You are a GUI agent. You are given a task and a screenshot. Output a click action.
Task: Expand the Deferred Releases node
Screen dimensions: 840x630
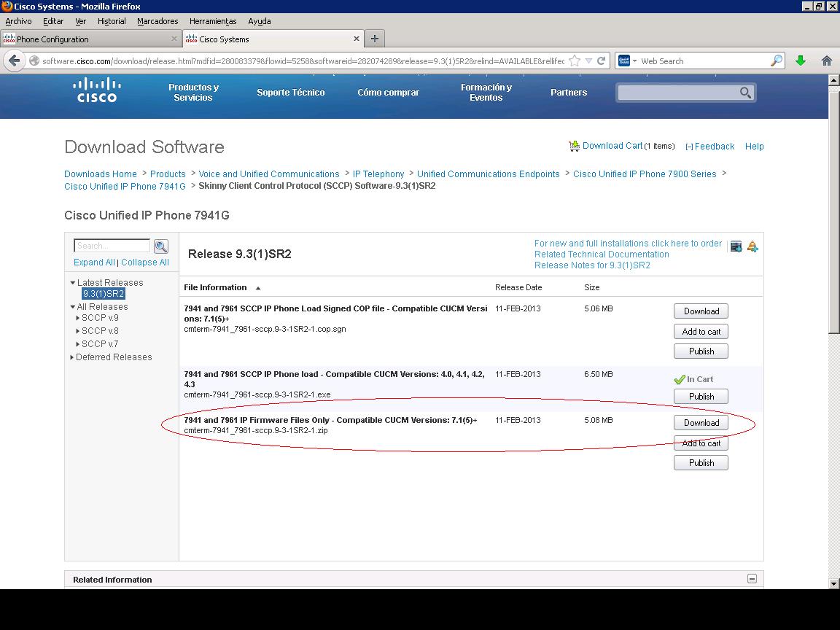71,357
